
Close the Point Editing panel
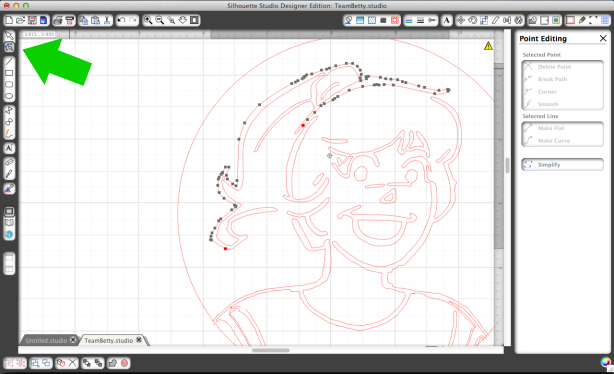603,38
